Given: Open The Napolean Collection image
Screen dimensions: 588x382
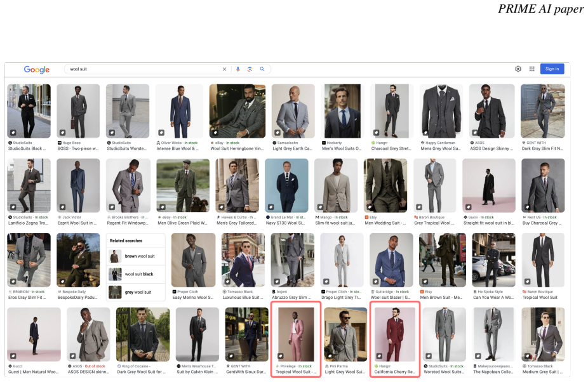Looking at the screenshot, I should 494,335.
